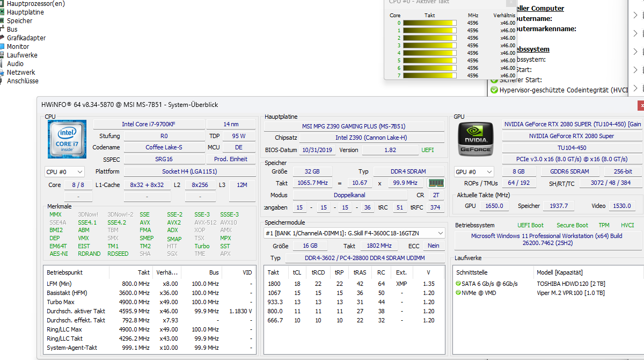The image size is (644, 360).
Task: Select Hauptprozessor(en) in the tree
Action: pos(35,3)
